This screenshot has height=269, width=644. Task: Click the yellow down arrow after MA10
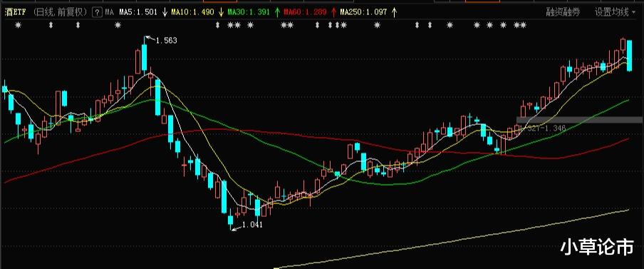[x=221, y=12]
